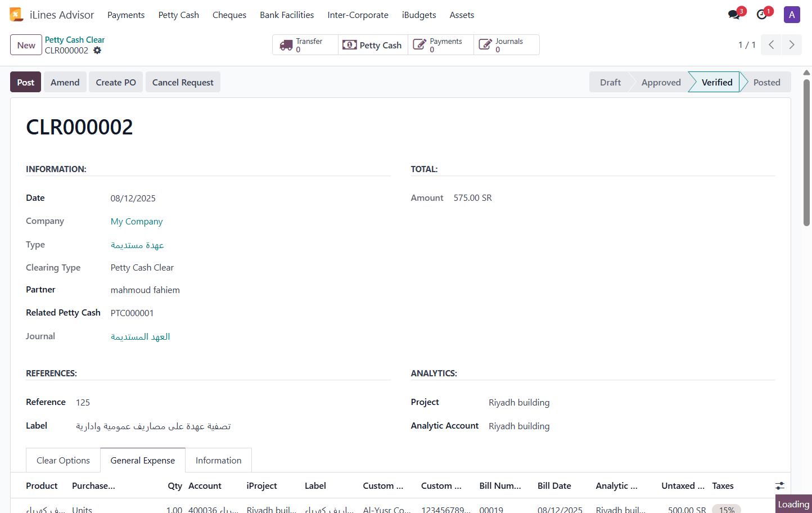Open the chat messages icon with 3 notifications
The height and width of the screenshot is (513, 812).
tap(734, 15)
